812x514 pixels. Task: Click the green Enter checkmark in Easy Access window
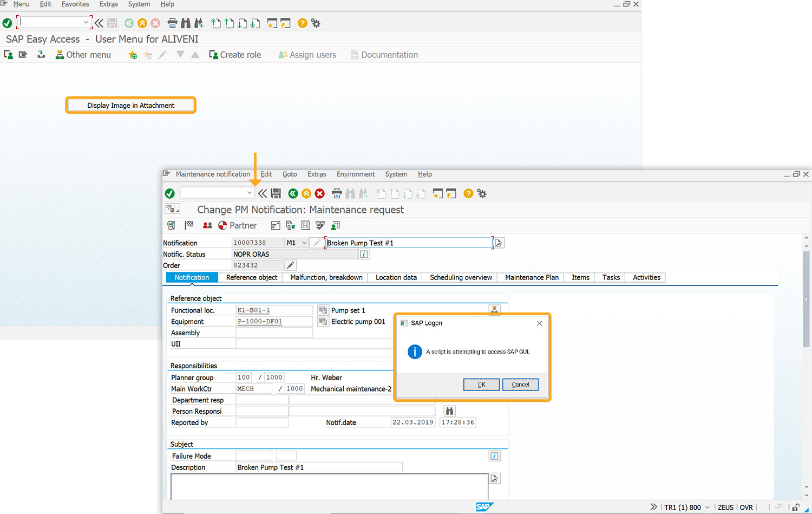(x=8, y=23)
